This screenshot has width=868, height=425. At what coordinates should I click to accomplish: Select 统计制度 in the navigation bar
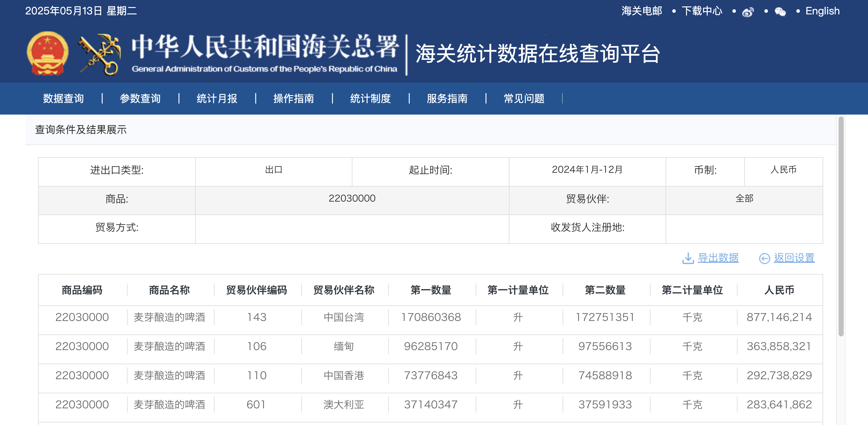coord(370,99)
